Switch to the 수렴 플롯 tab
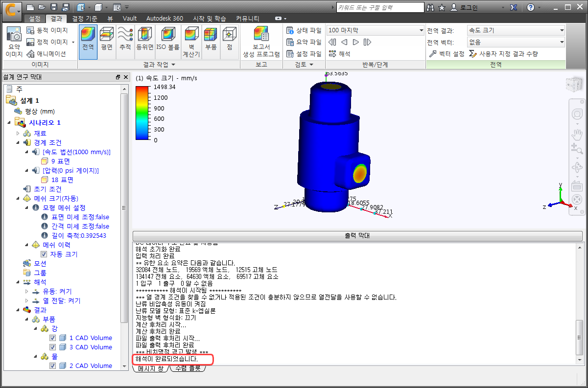Image resolution: width=588 pixels, height=388 pixels. point(188,368)
